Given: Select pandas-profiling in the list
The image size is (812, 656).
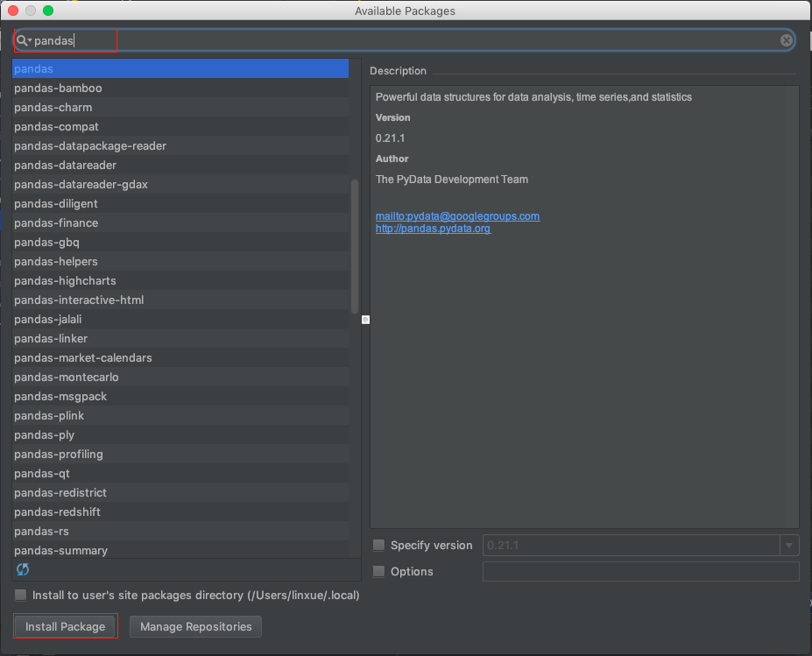Looking at the screenshot, I should 180,454.
